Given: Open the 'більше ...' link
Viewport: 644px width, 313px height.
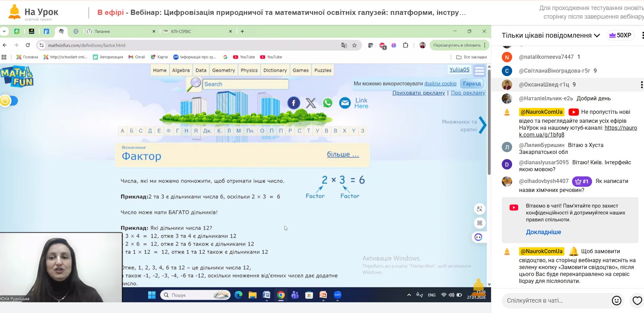Looking at the screenshot, I should point(343,154).
